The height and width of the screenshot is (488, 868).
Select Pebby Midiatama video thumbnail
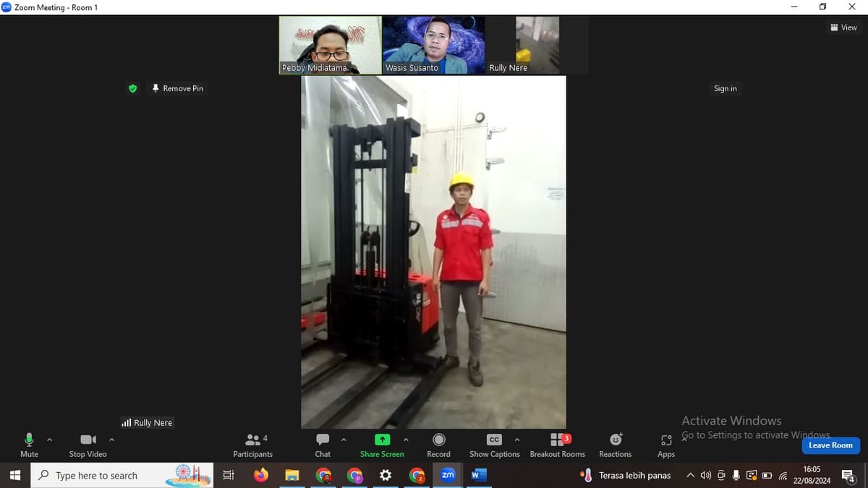(x=331, y=45)
